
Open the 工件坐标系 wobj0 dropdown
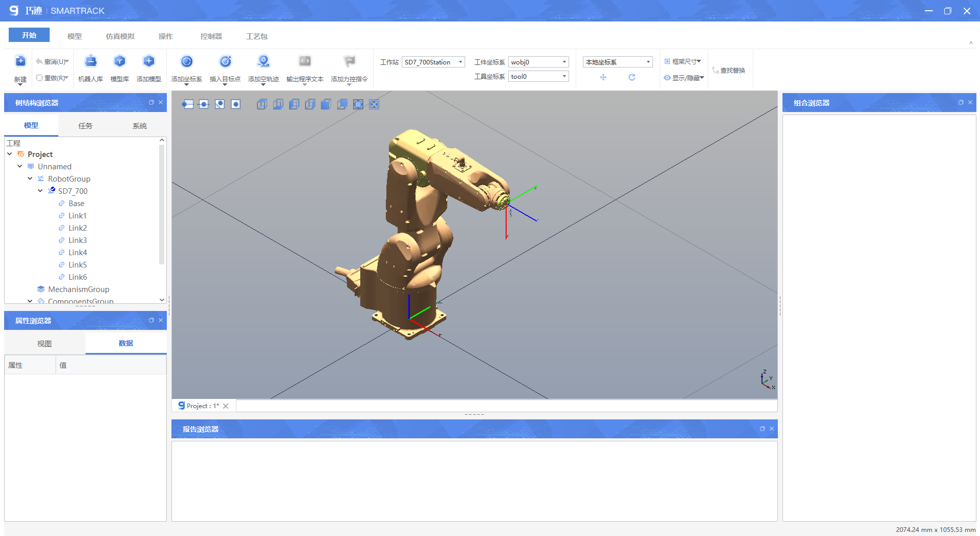538,62
